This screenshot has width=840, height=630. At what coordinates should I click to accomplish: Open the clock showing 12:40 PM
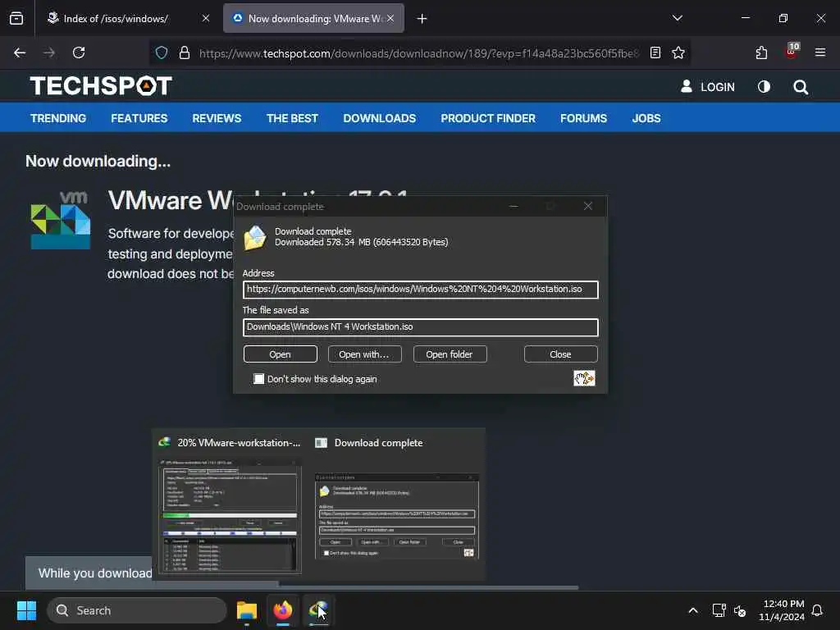tap(782, 610)
